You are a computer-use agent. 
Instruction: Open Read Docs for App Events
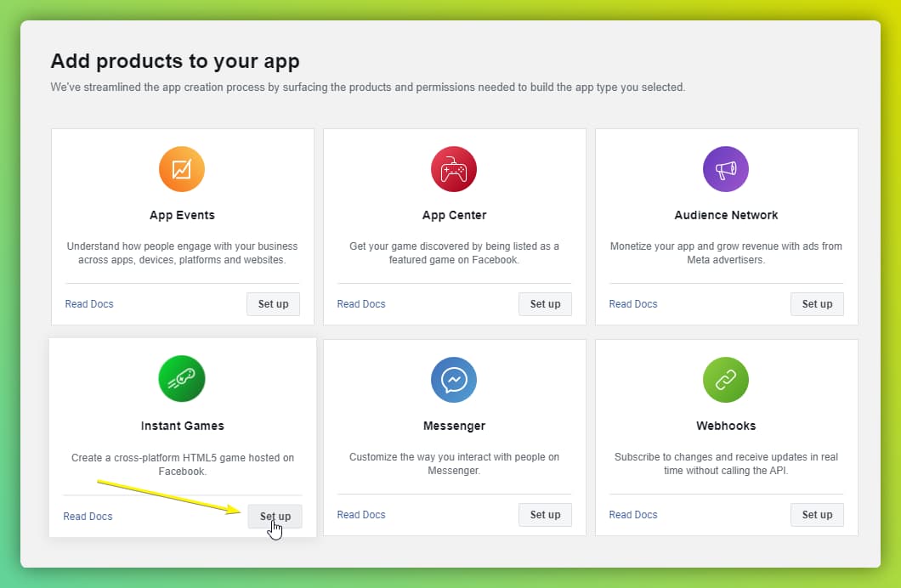(x=89, y=304)
